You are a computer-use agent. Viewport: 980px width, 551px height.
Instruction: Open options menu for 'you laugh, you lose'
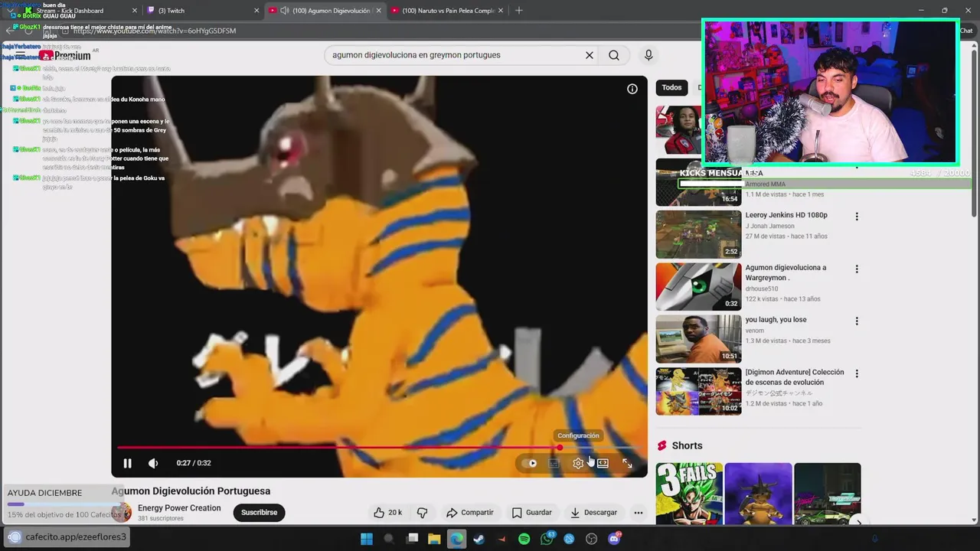(857, 321)
